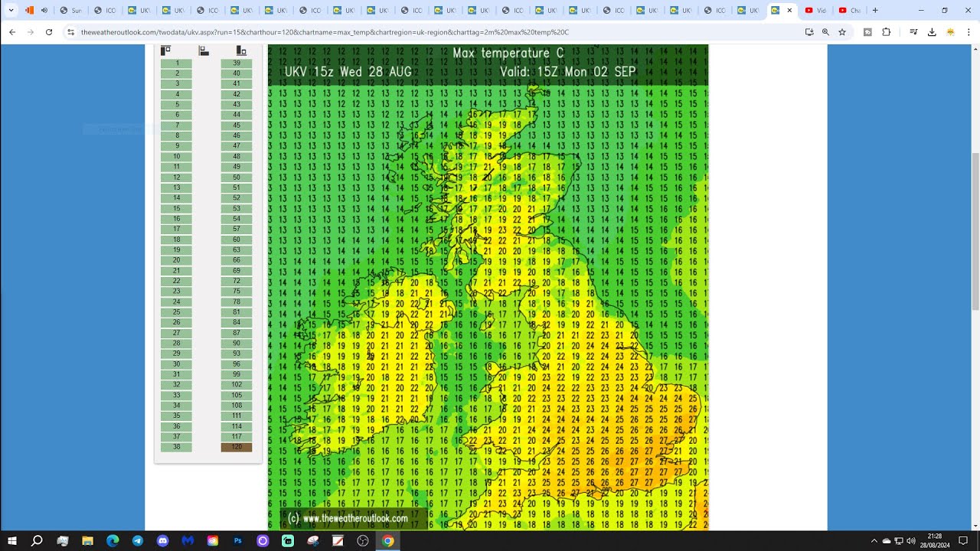
Task: Switch to the first tab with orange icon
Action: pos(35,10)
